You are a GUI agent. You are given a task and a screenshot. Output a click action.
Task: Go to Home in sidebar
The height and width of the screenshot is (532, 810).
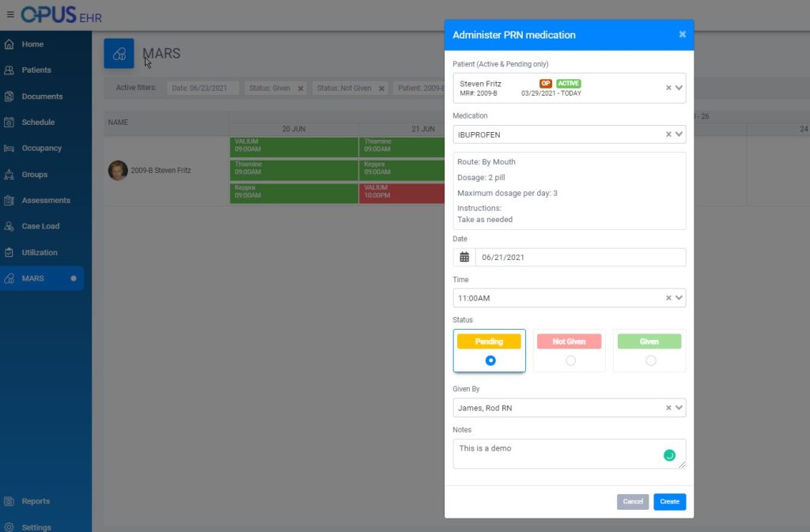[32, 44]
